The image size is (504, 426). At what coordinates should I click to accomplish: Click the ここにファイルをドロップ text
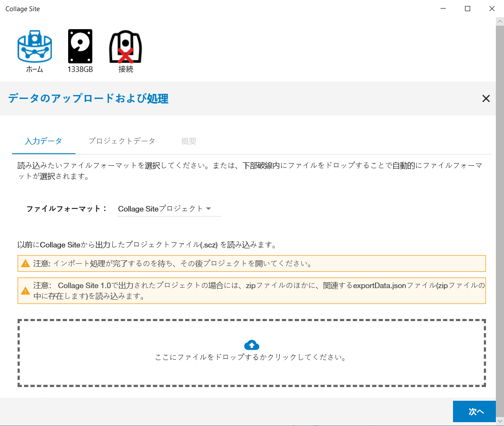[250, 357]
